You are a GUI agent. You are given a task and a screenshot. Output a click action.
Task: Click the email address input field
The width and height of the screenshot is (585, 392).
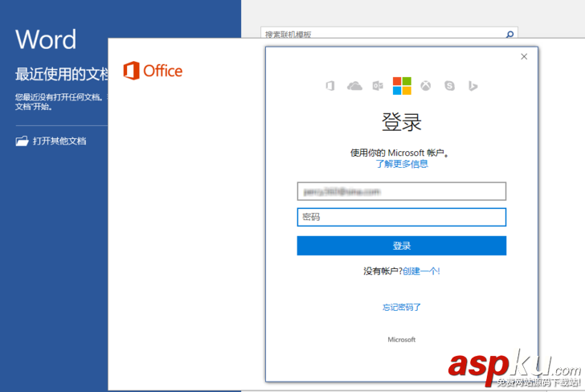402,191
